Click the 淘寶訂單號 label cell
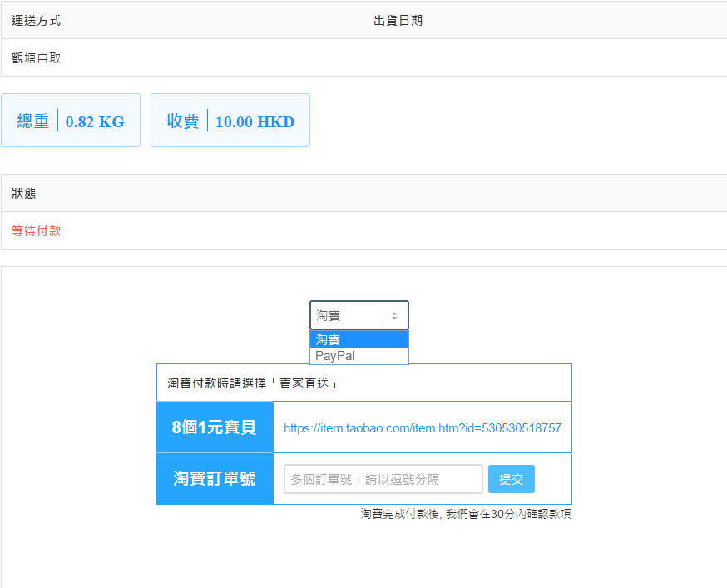 coord(215,478)
